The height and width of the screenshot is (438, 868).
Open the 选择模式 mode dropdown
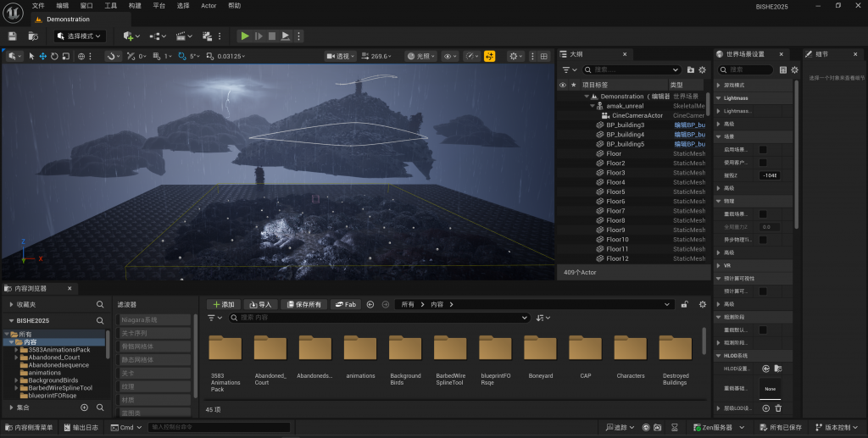(x=80, y=36)
